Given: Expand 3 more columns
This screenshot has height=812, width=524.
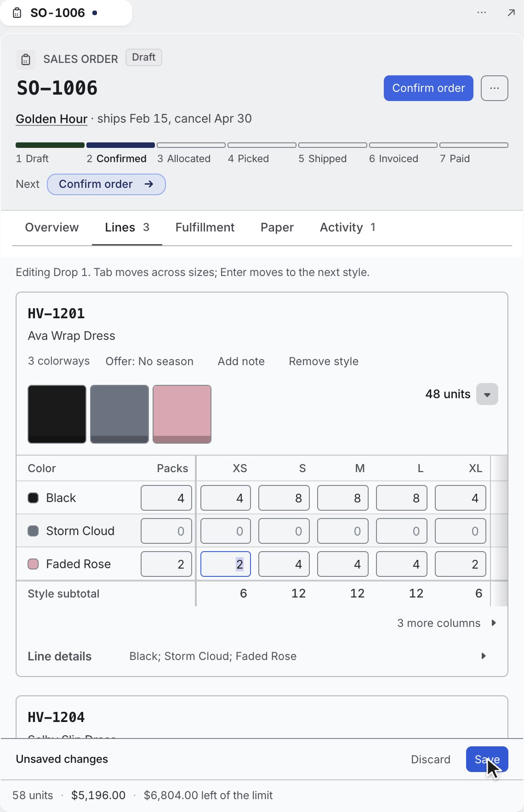Looking at the screenshot, I should [x=447, y=623].
